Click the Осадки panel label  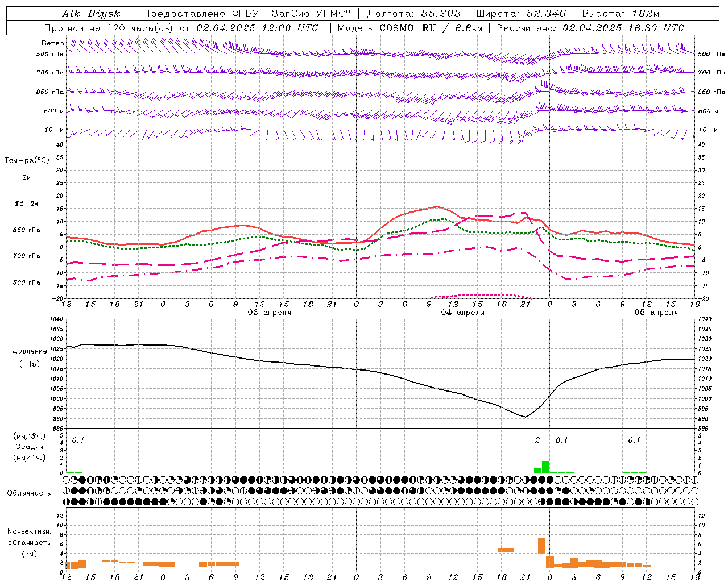tap(30, 447)
